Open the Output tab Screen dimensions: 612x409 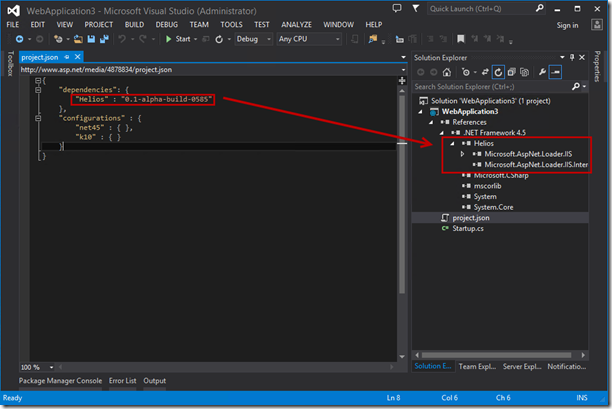coord(155,381)
